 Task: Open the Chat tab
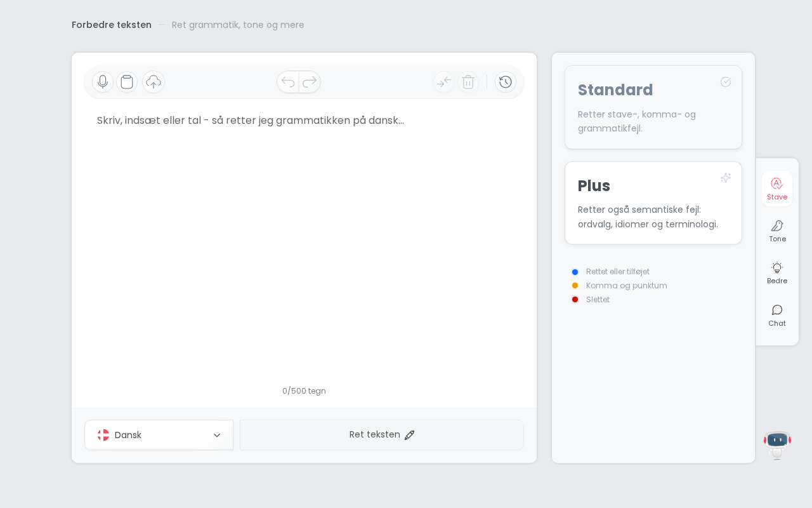[x=777, y=315]
